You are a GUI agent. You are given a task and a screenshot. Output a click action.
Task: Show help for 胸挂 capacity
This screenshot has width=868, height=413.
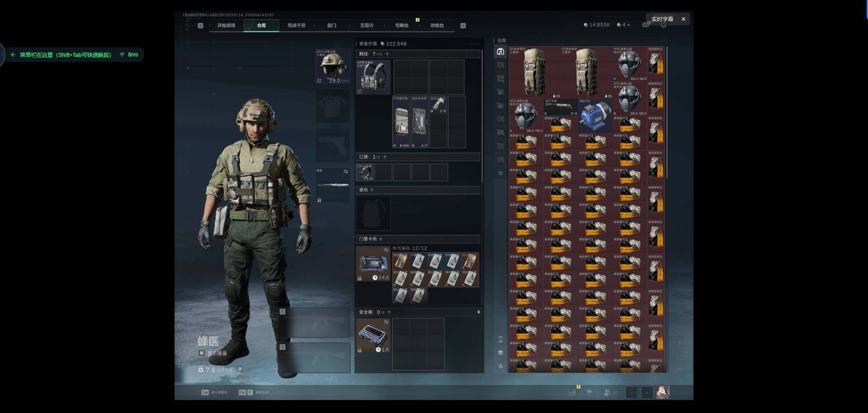pos(387,54)
